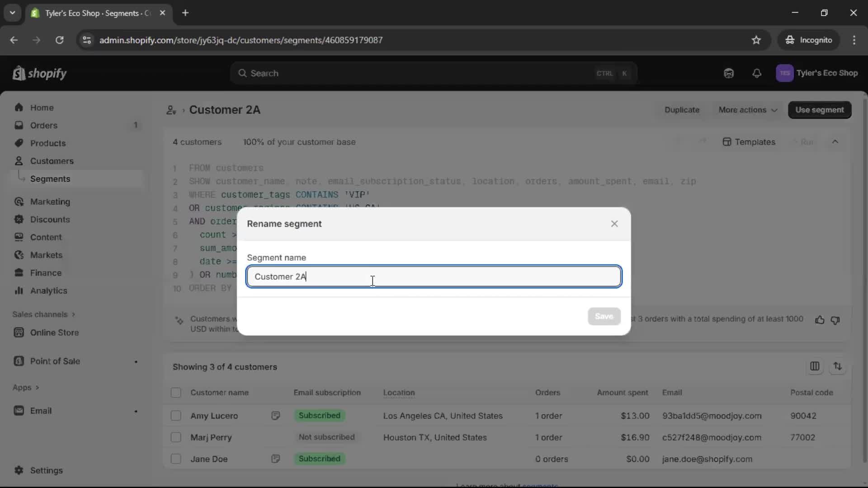
Task: Close the Rename segment dialog
Action: click(614, 224)
